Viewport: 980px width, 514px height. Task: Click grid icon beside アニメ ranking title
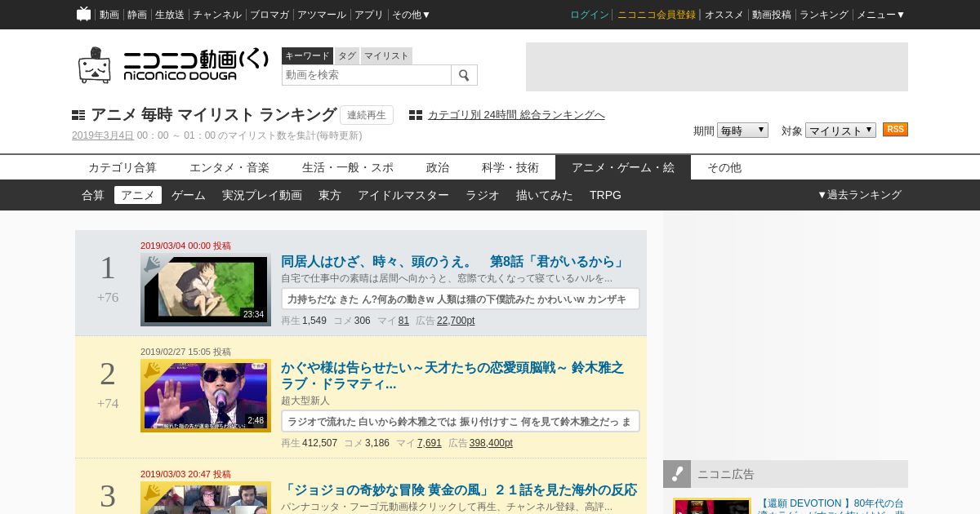(x=78, y=115)
